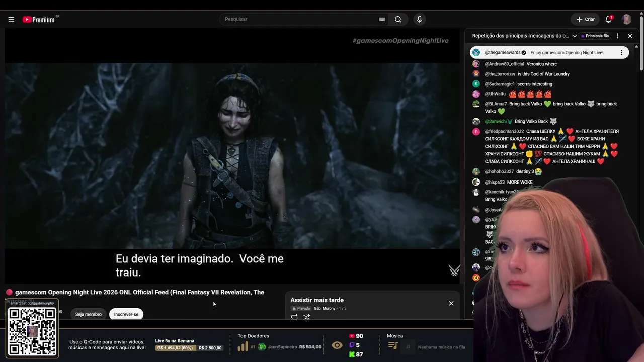The image size is (644, 362).
Task: Close the Assistir mais tarde playlist panel
Action: [451, 303]
